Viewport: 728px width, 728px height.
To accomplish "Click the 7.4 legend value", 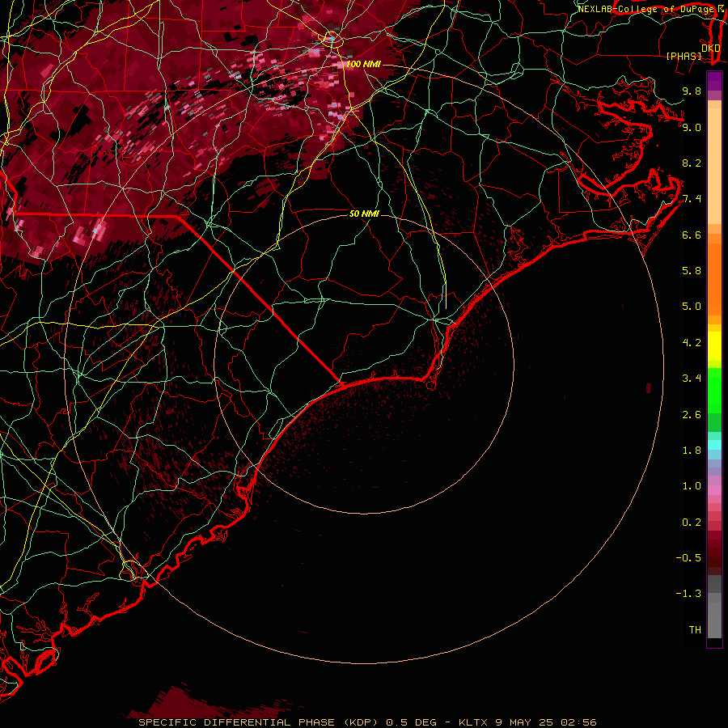I will coord(692,199).
